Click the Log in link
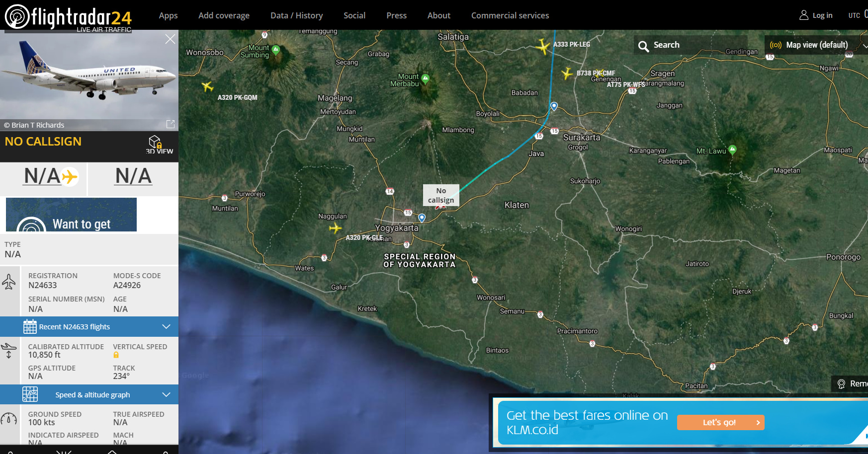868x454 pixels. (x=816, y=15)
